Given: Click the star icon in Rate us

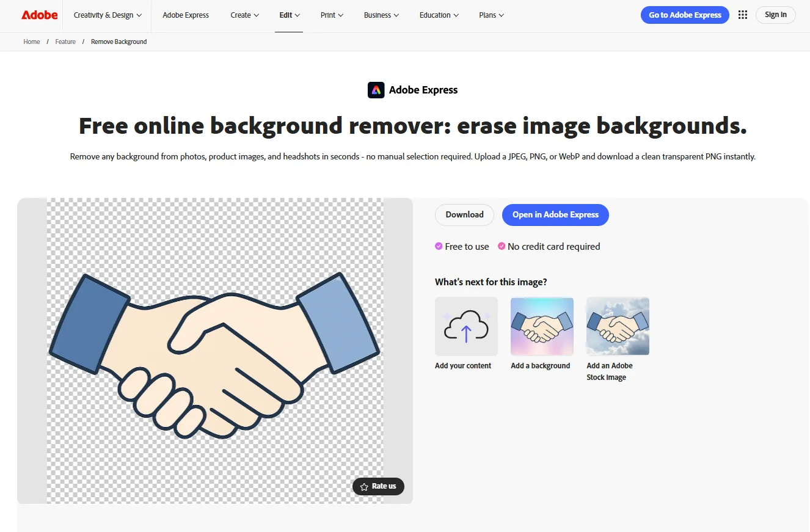Looking at the screenshot, I should tap(364, 487).
